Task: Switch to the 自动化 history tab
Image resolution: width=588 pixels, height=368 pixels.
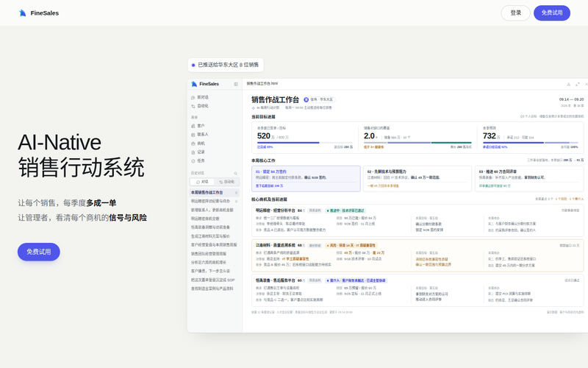Action: (226, 182)
